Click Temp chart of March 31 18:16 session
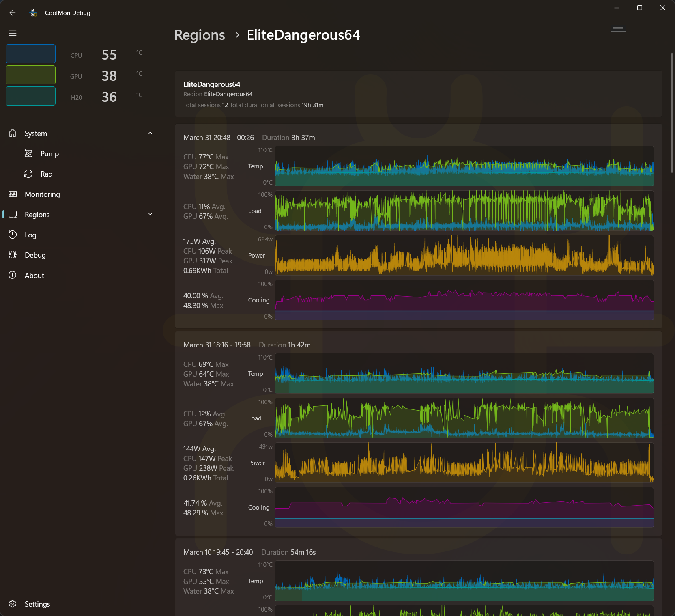Screen dimensions: 675x616 click(464, 373)
